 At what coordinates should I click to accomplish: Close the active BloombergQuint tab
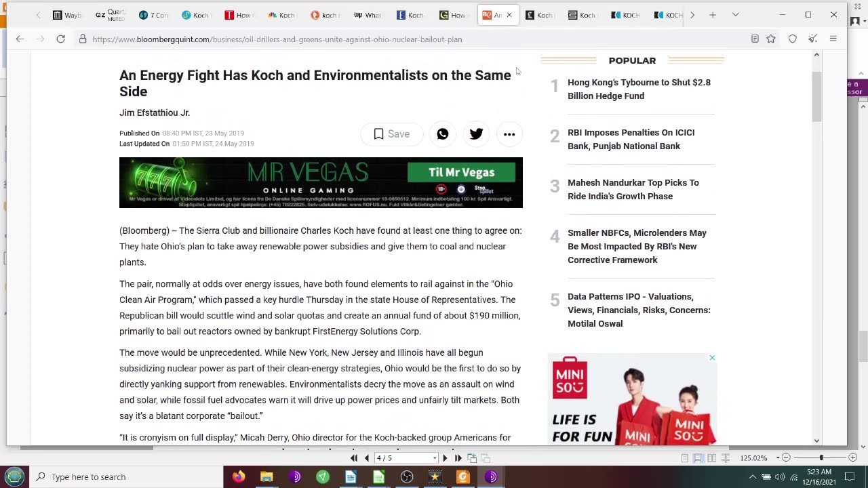(x=509, y=15)
